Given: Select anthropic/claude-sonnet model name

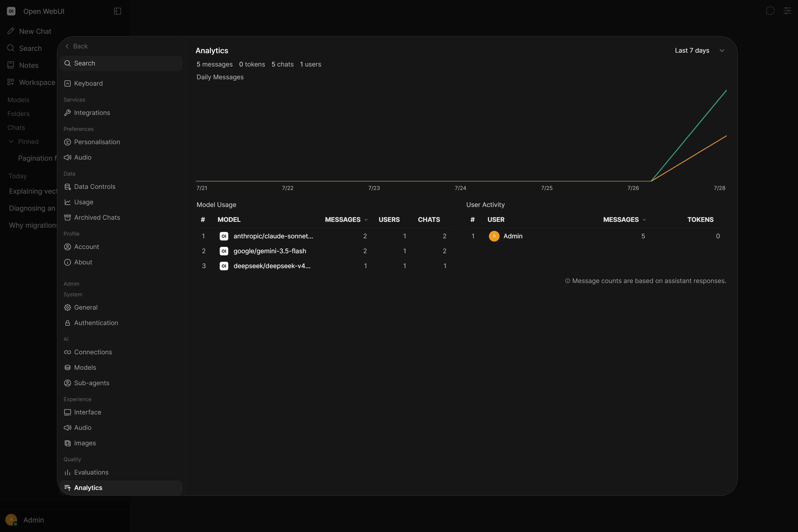Looking at the screenshot, I should point(273,236).
